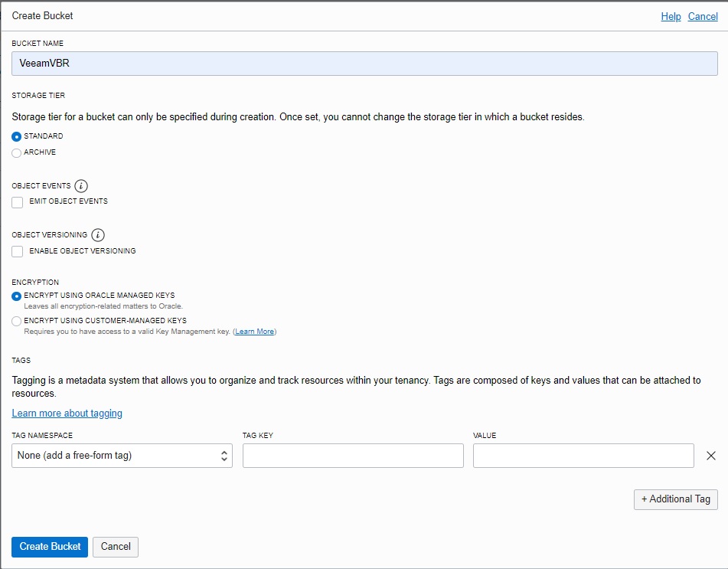Choose Encrypt Using Customer-Managed Keys

pos(16,321)
